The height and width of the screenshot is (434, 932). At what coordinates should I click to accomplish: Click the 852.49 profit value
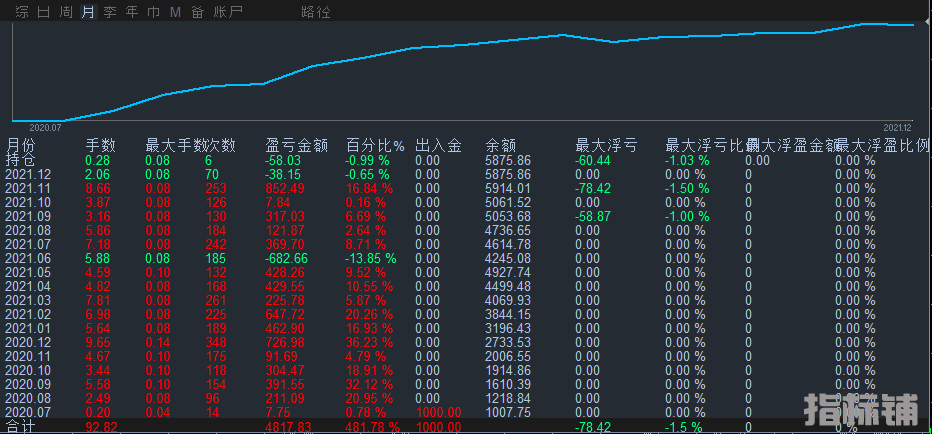coord(283,188)
